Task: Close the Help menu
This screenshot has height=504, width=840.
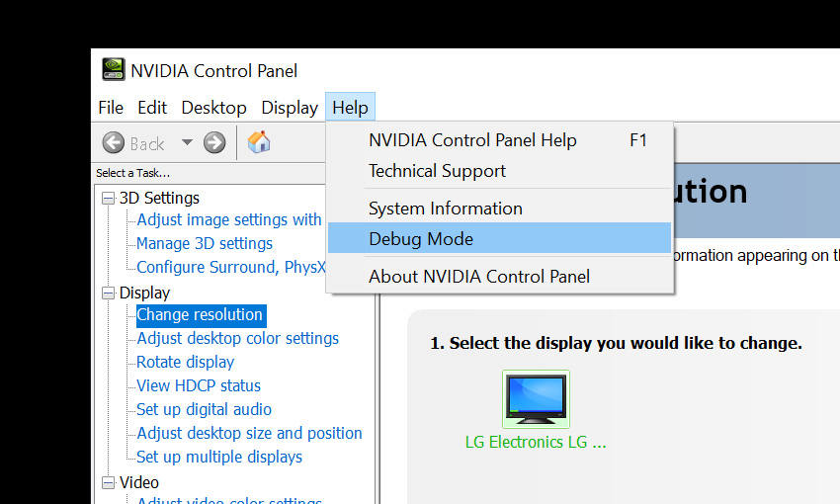Action: 351,108
